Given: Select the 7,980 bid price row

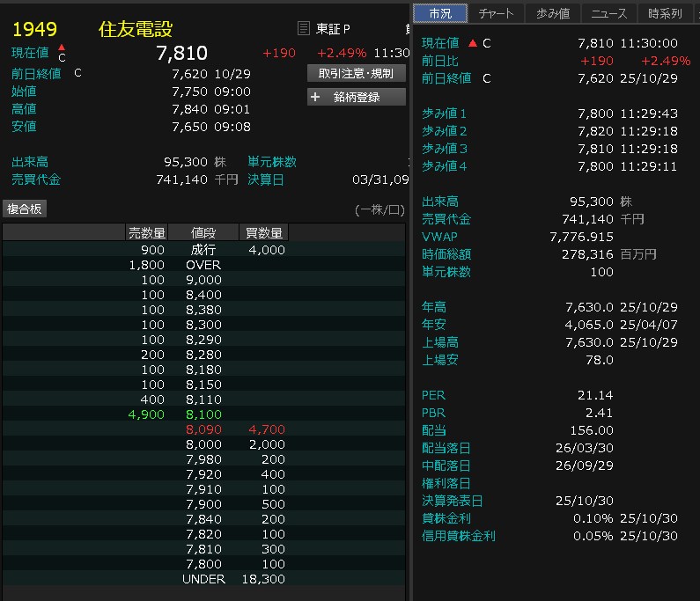Looking at the screenshot, I should [203, 459].
